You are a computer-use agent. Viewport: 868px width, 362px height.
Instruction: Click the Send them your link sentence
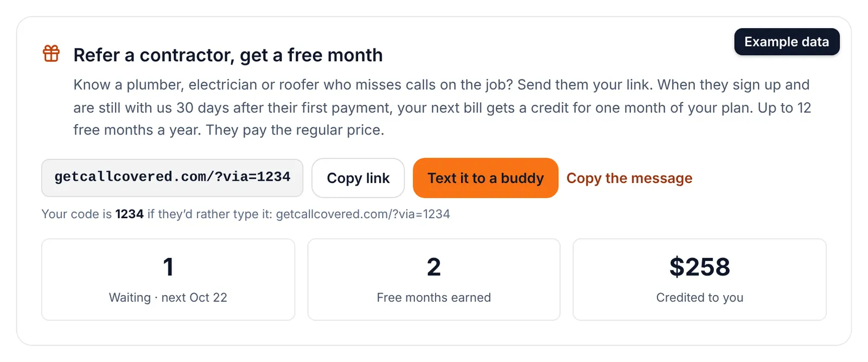click(x=585, y=85)
